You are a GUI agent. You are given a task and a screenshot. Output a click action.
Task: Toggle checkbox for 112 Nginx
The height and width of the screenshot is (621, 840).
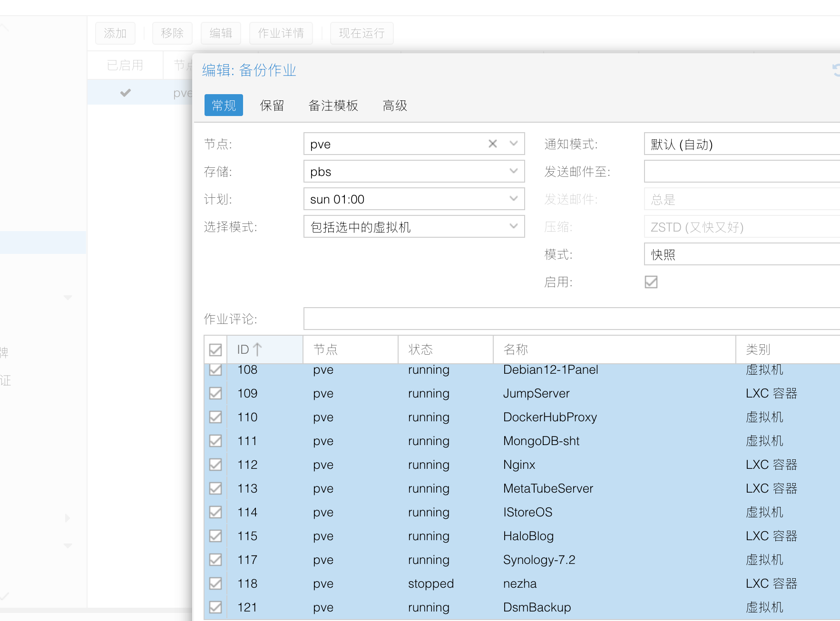coord(215,465)
